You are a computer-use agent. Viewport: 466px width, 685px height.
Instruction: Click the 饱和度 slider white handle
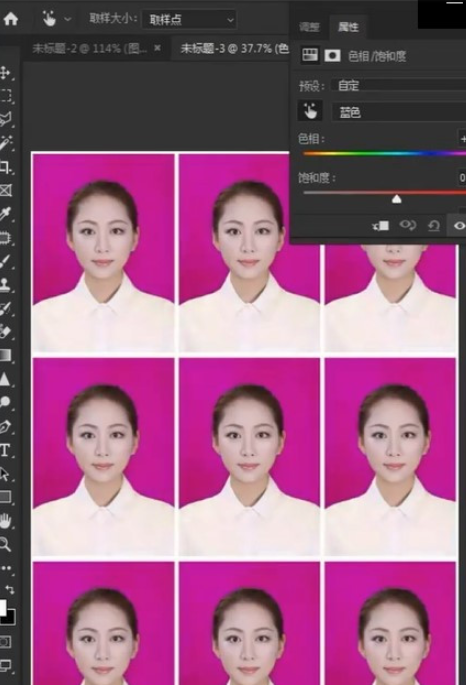(397, 199)
